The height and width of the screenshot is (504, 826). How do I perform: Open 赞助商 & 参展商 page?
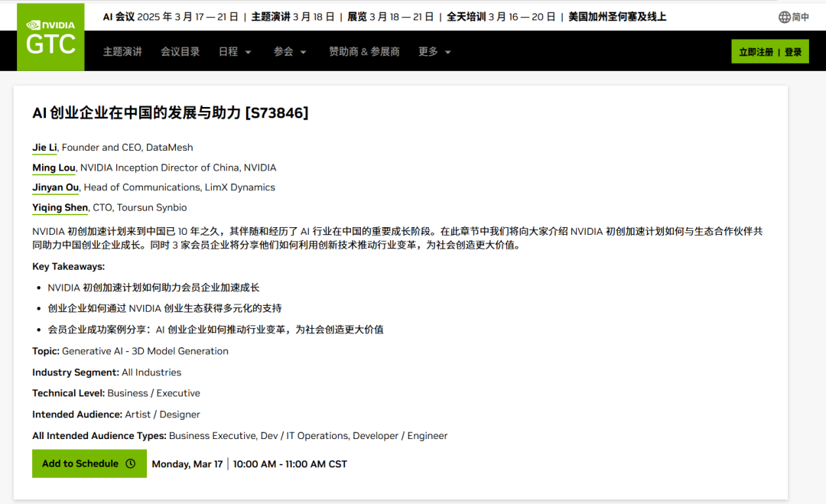(365, 51)
